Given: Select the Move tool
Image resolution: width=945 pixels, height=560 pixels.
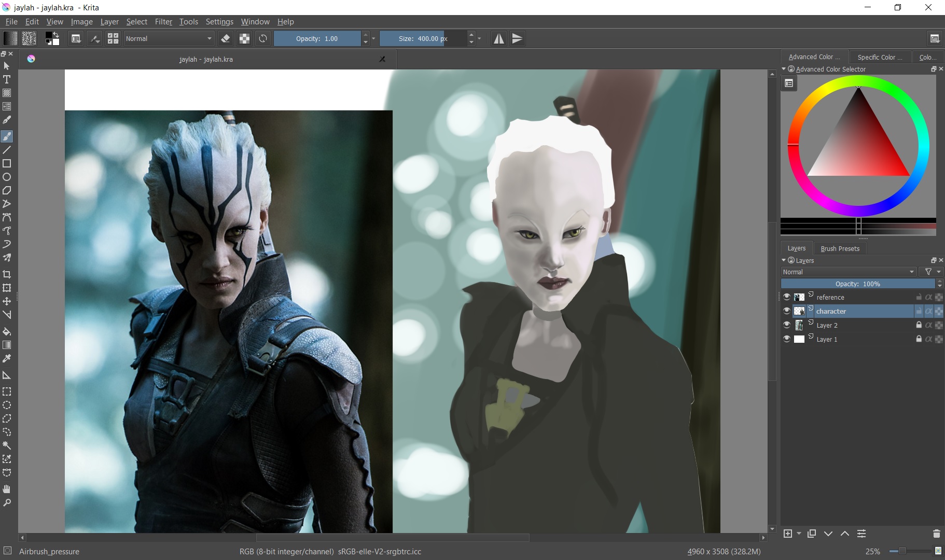Looking at the screenshot, I should (x=7, y=301).
